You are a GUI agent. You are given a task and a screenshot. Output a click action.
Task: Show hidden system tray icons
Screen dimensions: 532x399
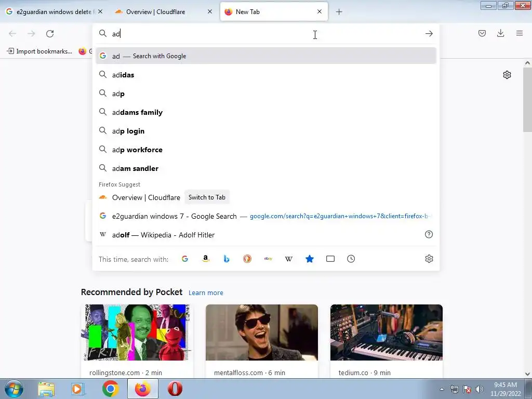point(442,389)
